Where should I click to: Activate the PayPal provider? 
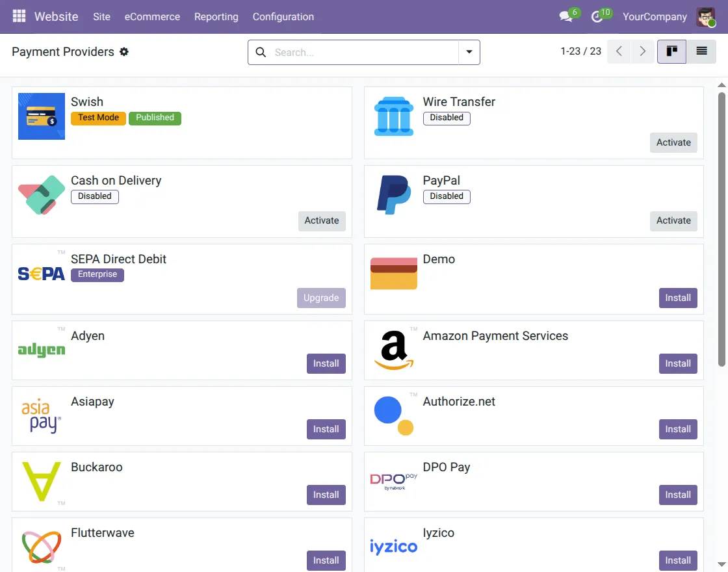click(x=673, y=220)
